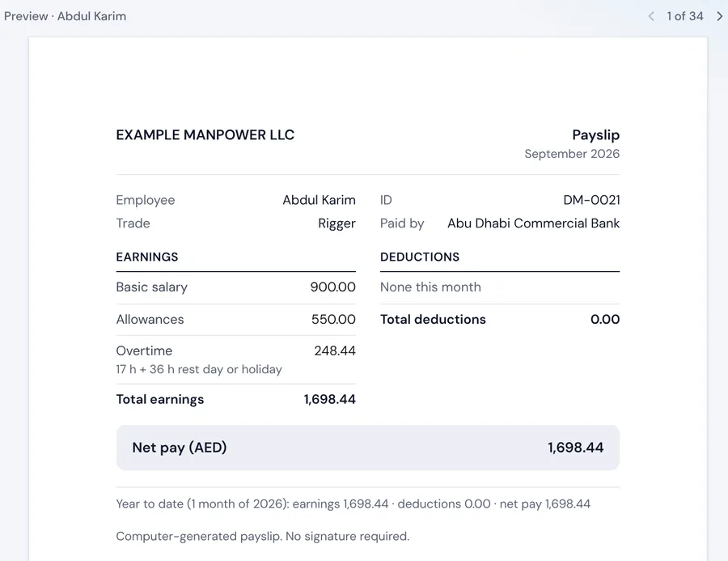Click the total deductions amount 0.00
Viewport: 728px width, 561px height.
[605, 319]
